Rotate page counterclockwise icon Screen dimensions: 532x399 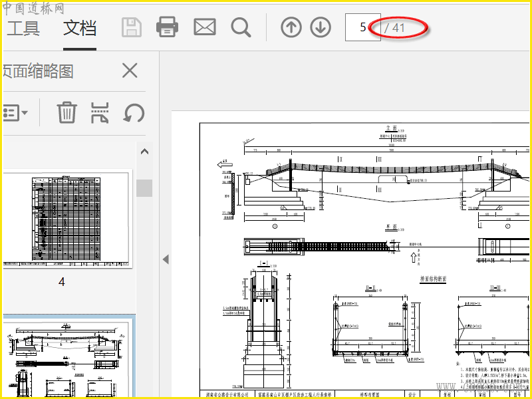134,112
